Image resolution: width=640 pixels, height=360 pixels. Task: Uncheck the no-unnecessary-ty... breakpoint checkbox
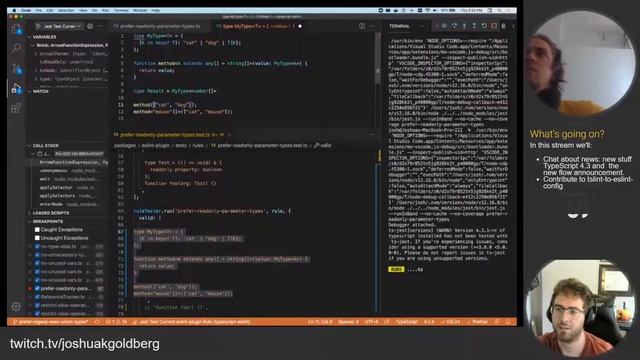click(37, 255)
